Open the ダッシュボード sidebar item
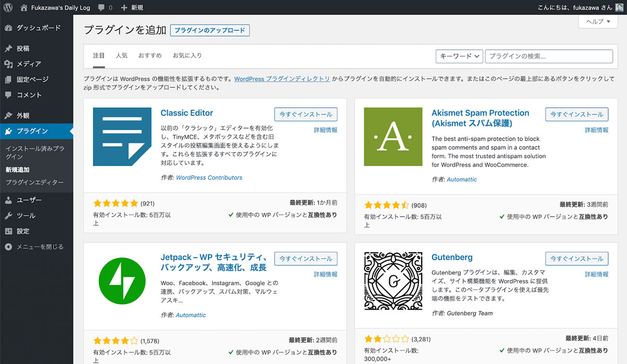This screenshot has width=627, height=364. [37, 28]
